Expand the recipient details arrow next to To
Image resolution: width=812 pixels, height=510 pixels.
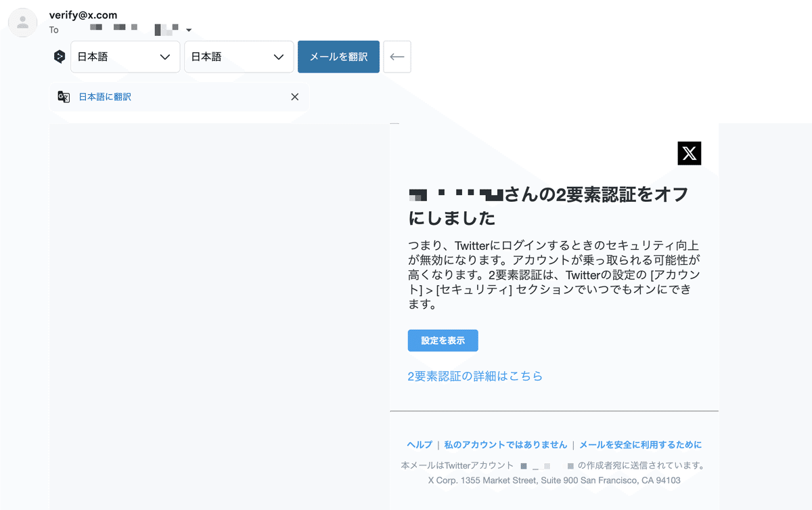click(x=189, y=30)
